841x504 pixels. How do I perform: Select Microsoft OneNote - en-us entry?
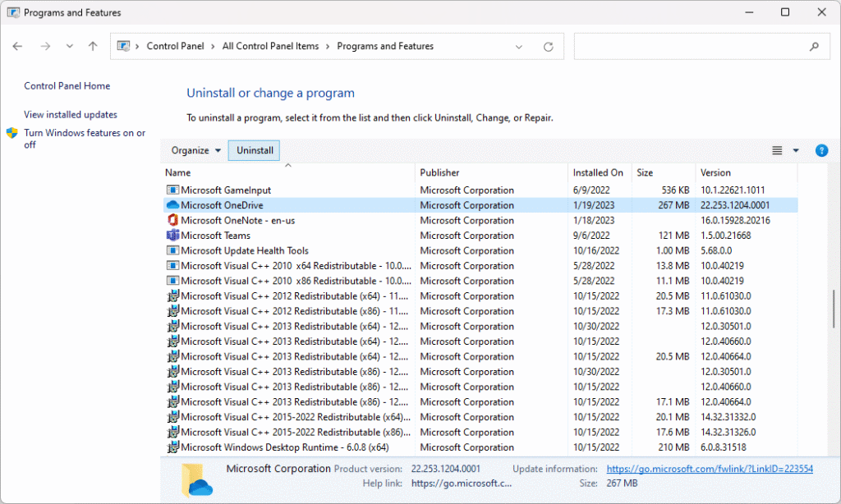click(x=480, y=220)
